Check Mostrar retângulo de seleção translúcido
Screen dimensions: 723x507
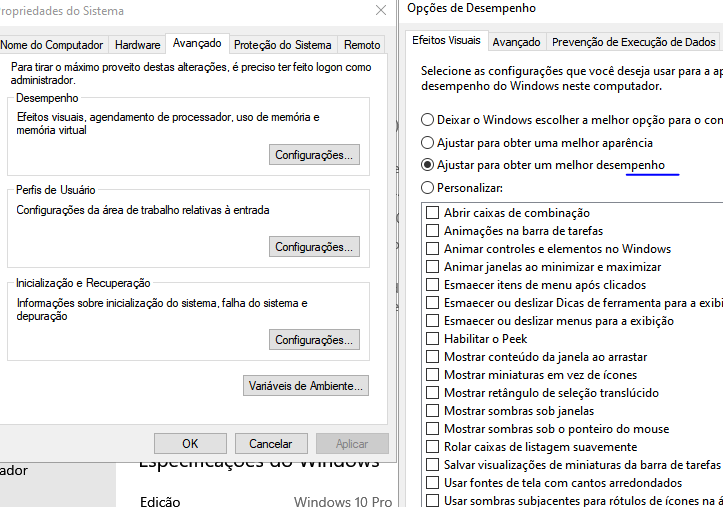click(433, 392)
